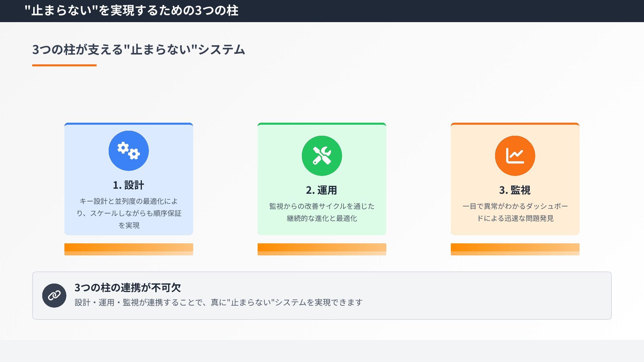Select the "3. 監視" card heading
This screenshot has height=362, width=644.
(515, 190)
